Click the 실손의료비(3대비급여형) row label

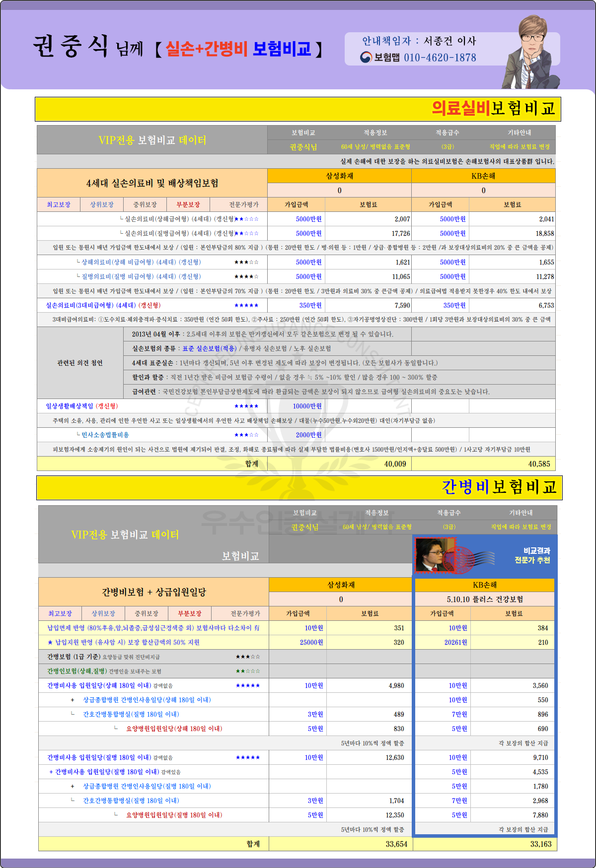[103, 305]
